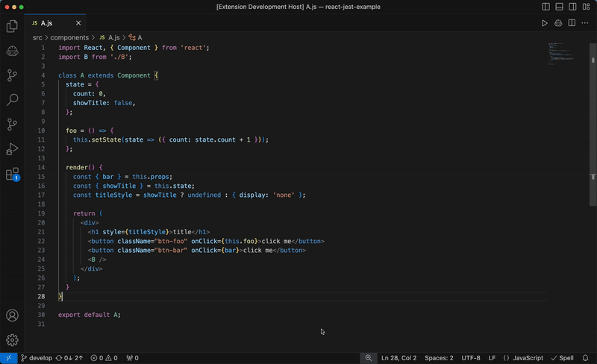Click 'btn-foo' className string
The height and width of the screenshot is (364, 597).
(171, 241)
